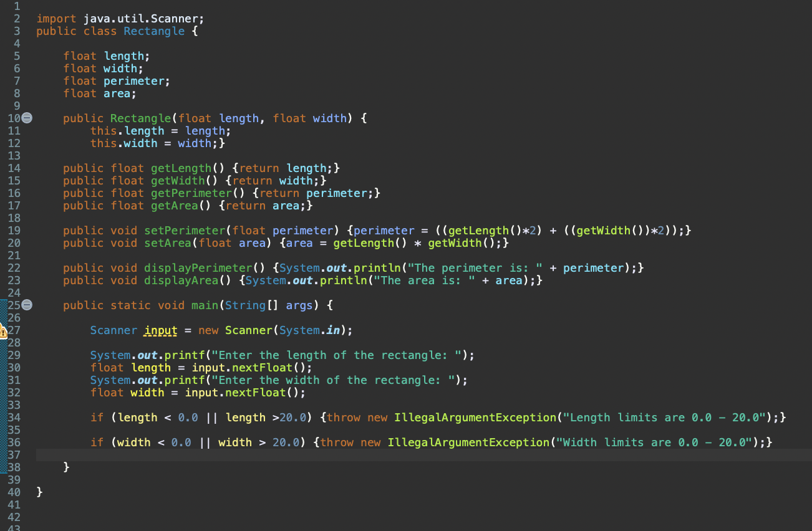
Task: Click the getLength method name on line 14
Action: click(x=181, y=168)
